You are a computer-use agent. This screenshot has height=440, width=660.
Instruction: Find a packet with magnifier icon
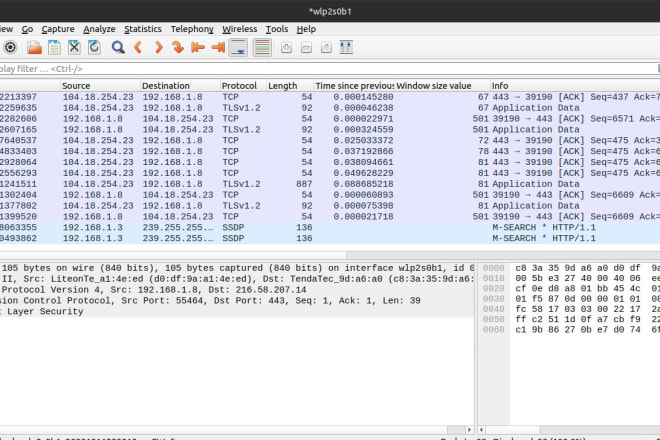click(x=118, y=47)
